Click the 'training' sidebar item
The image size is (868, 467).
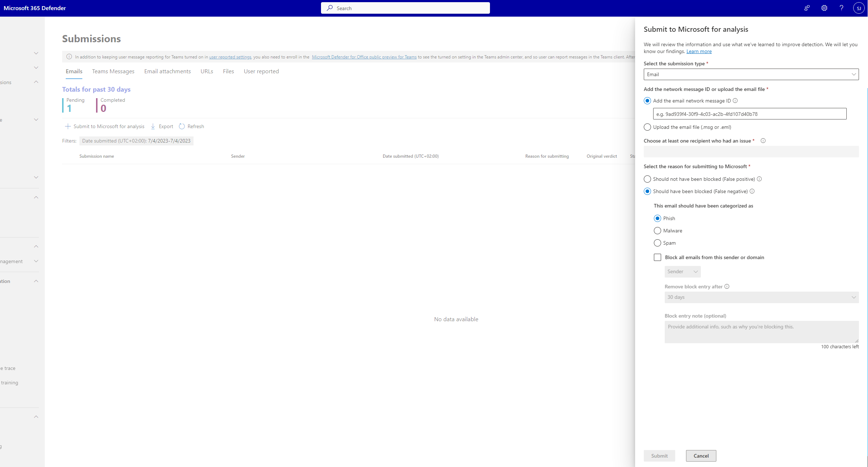tap(9, 383)
